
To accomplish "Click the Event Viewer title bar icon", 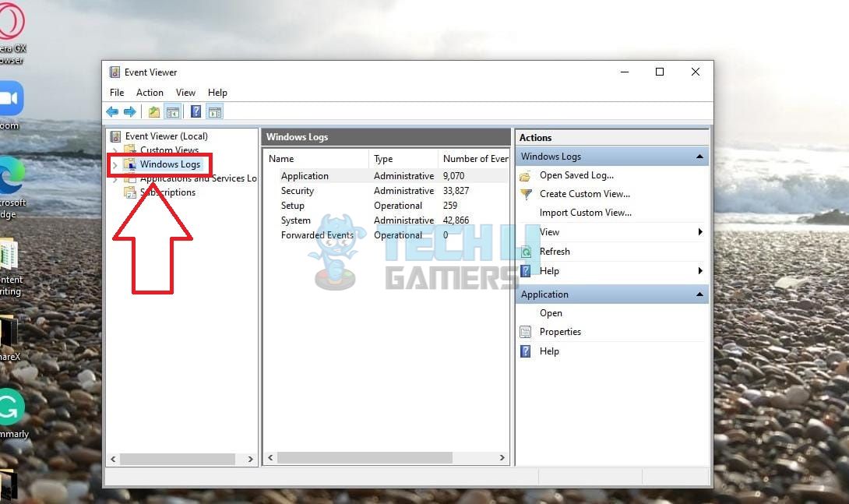I will 114,72.
